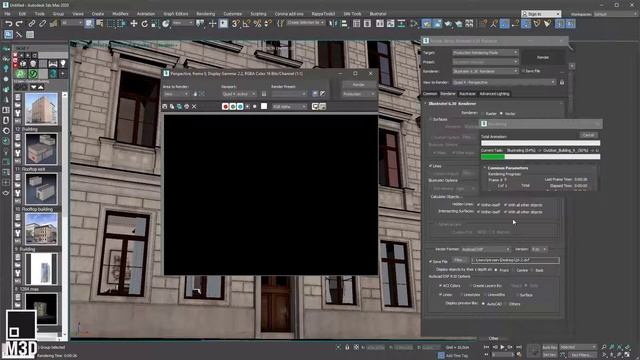Copy image icon in frame window
Viewport: 640px width, 360px height.
tap(172, 107)
